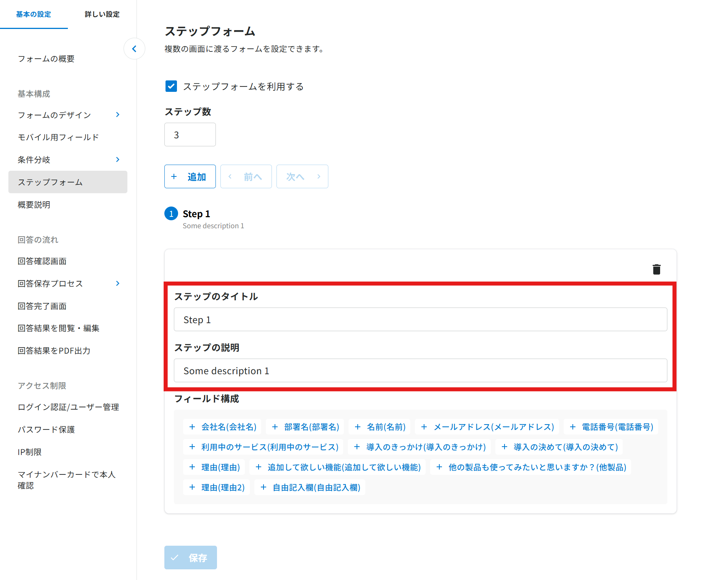
Task: Click the ＋追加 step button
Action: [190, 176]
